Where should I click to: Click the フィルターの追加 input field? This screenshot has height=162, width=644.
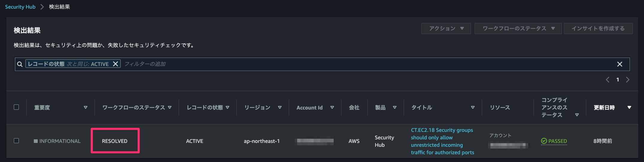(x=368, y=64)
